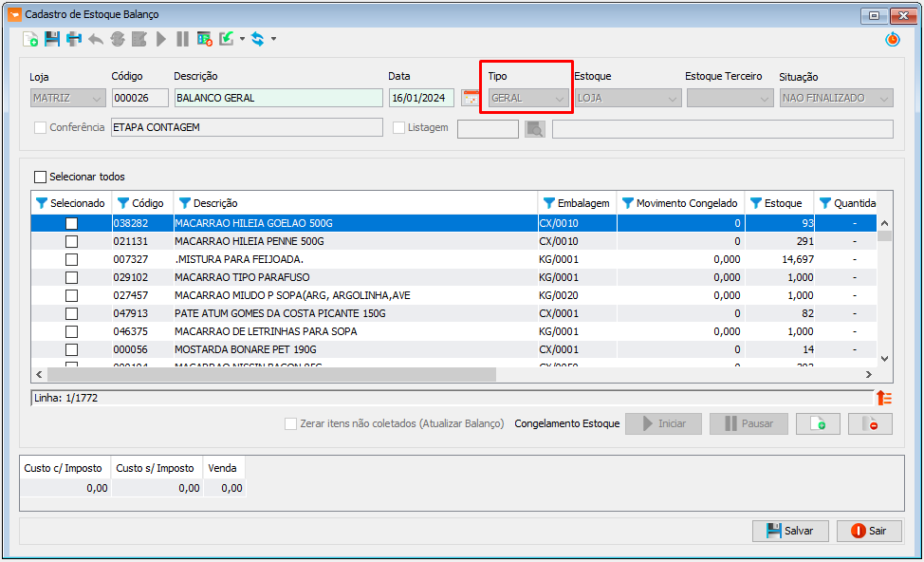The height and width of the screenshot is (562, 924).
Task: Open the Estoque dropdown showing LOJA
Action: point(628,98)
